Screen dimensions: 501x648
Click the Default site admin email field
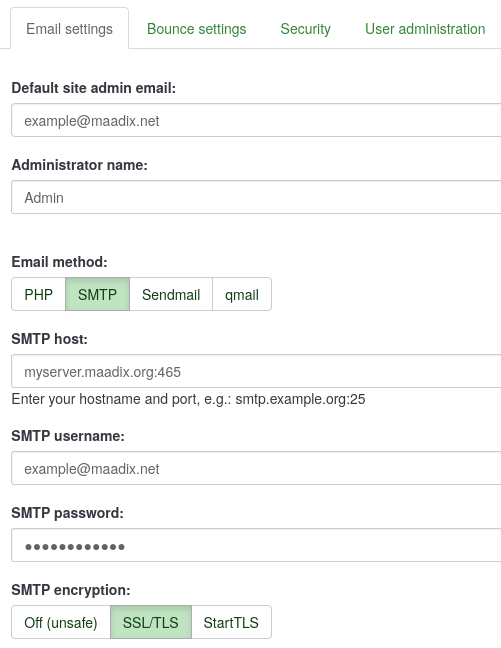tap(256, 120)
